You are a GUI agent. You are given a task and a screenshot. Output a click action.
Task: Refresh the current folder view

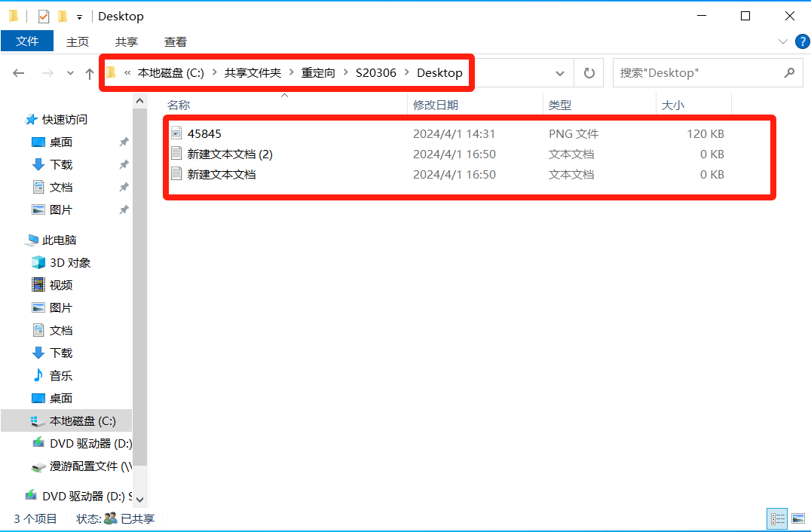tap(589, 73)
